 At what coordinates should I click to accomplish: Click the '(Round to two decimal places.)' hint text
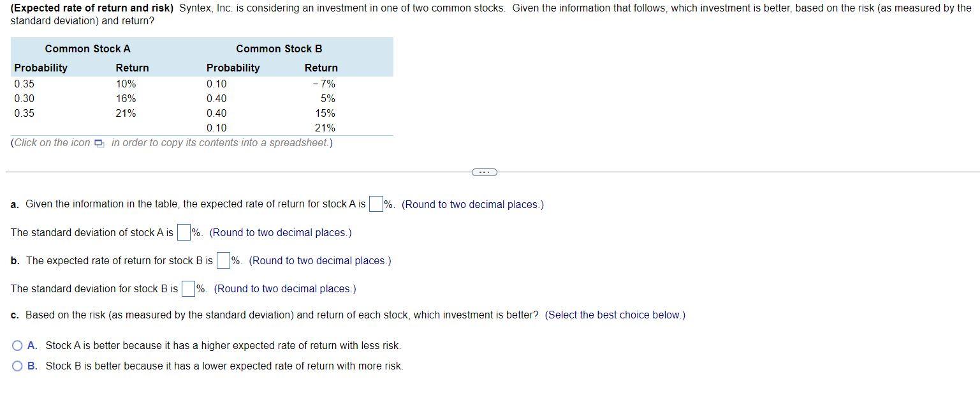point(472,204)
